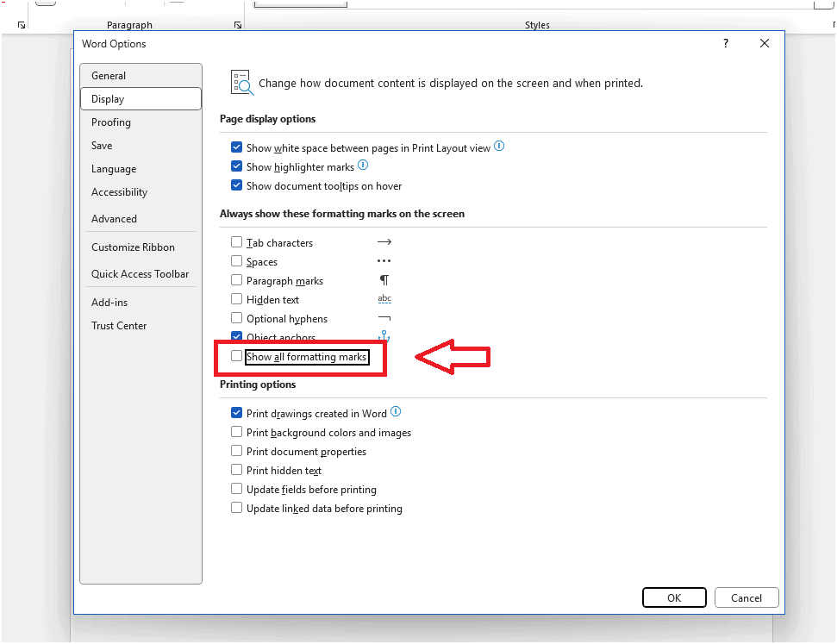
Task: Enable Optional hyphens checkbox
Action: (236, 318)
